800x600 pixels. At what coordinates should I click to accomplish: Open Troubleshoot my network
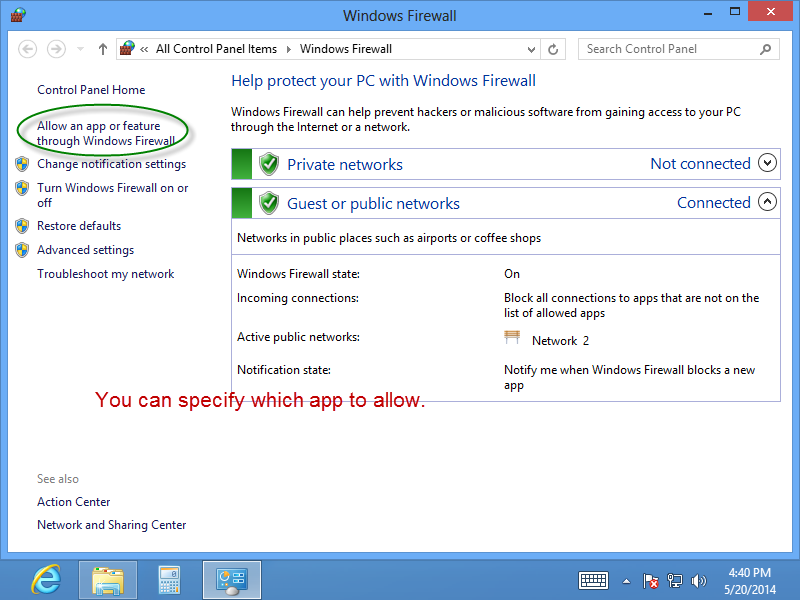coord(106,274)
